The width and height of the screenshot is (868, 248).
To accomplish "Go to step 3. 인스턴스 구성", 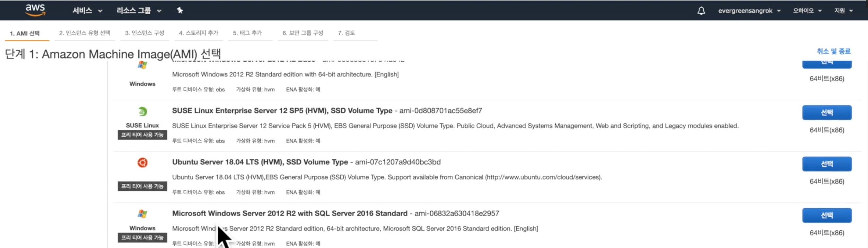I will click(x=144, y=33).
